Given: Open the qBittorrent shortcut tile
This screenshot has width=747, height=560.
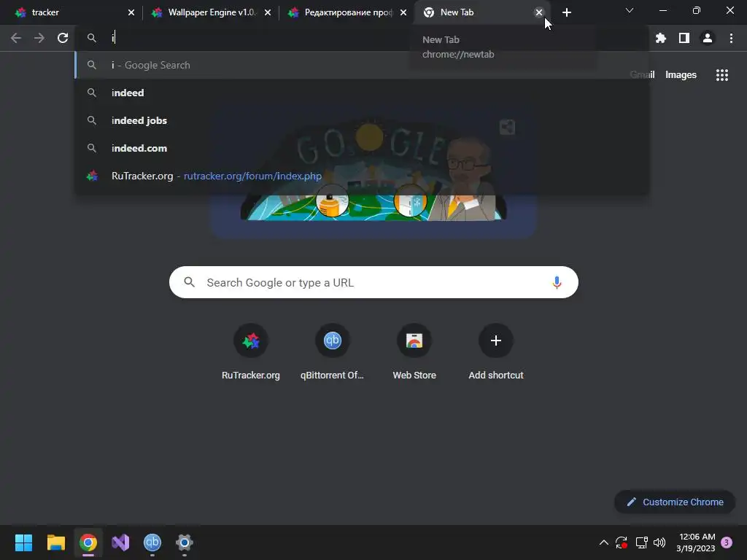Looking at the screenshot, I should [332, 352].
